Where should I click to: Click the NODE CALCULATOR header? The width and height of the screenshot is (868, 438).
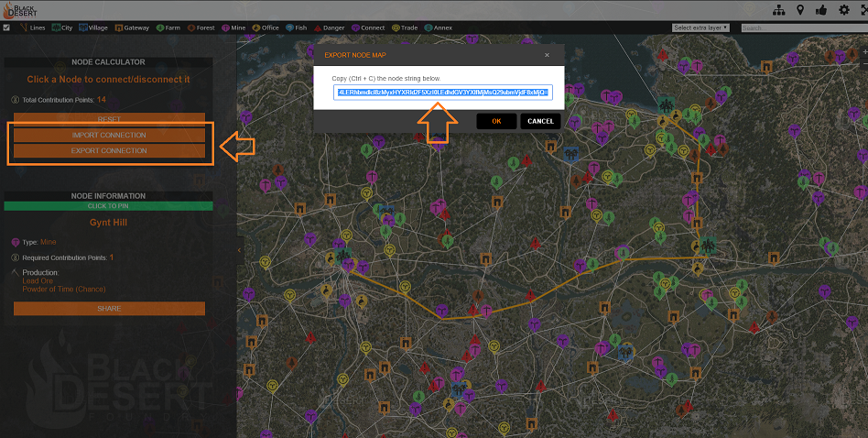(108, 62)
